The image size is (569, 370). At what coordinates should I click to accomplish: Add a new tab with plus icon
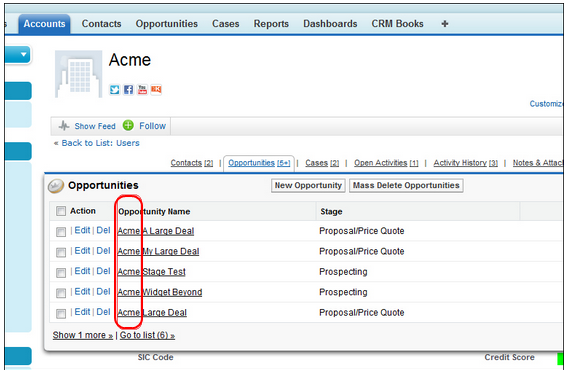pos(445,24)
